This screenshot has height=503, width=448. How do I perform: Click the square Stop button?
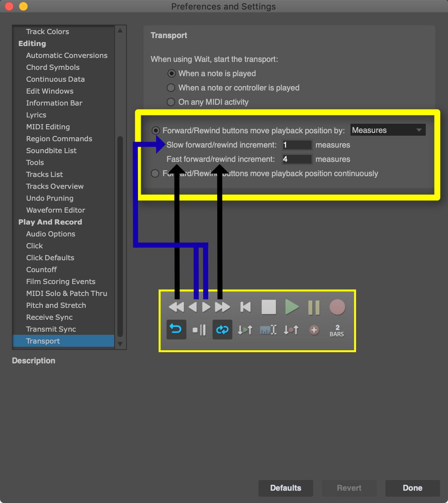(x=268, y=307)
